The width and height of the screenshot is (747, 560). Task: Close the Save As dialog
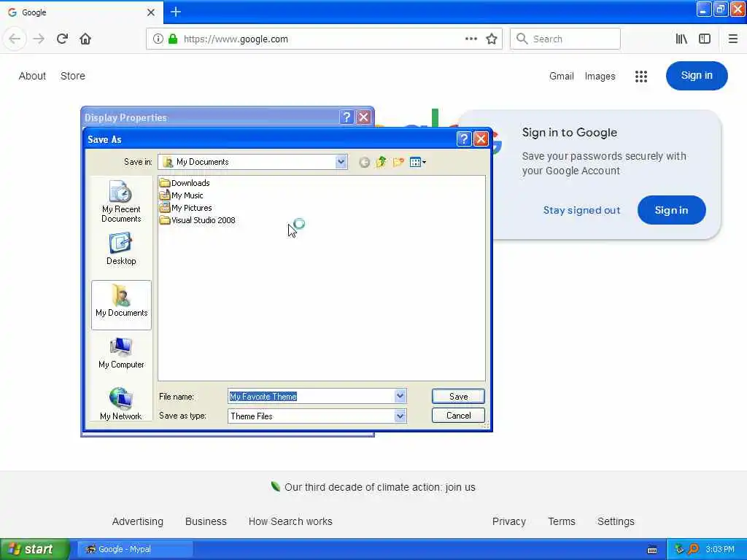tap(481, 139)
